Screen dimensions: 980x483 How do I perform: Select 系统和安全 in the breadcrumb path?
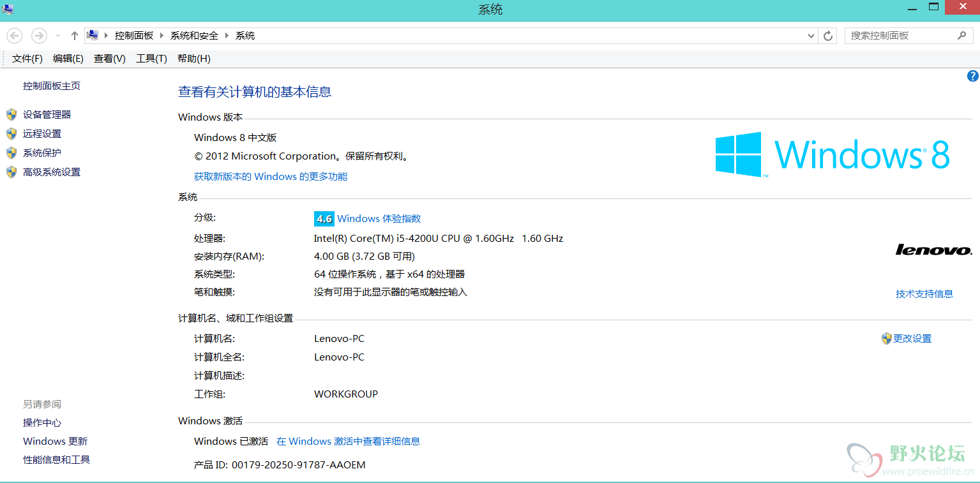click(194, 36)
